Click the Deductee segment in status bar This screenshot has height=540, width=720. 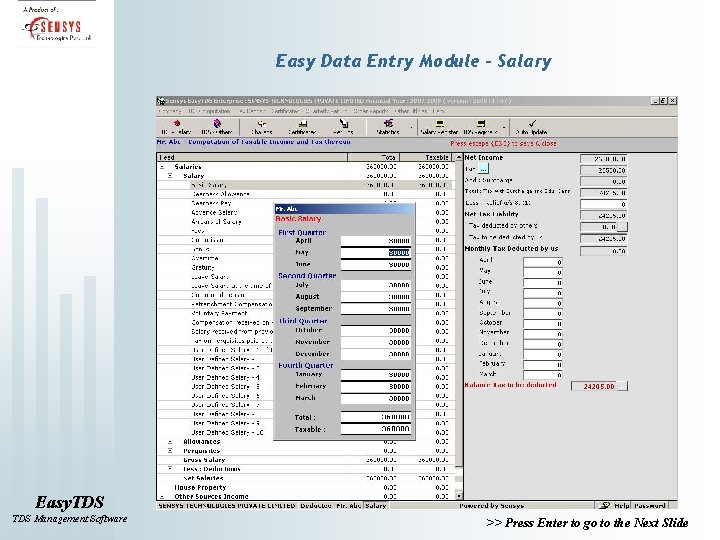coord(315,506)
